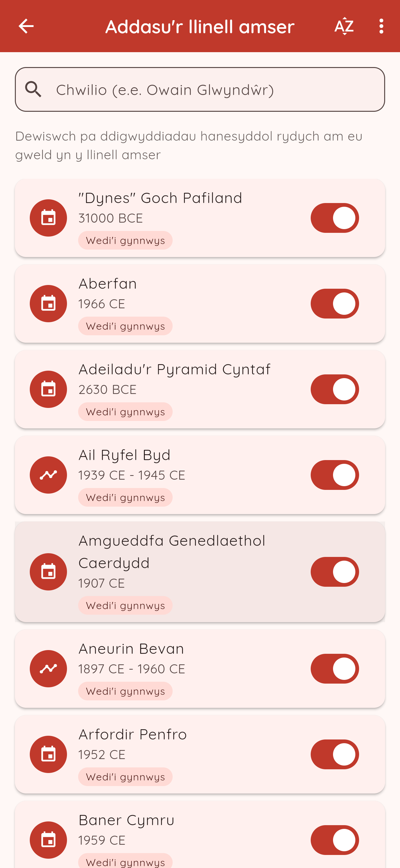Select the Amgueddfa Genedlaethol Caerdydd card title
The height and width of the screenshot is (868, 400).
[x=172, y=551]
